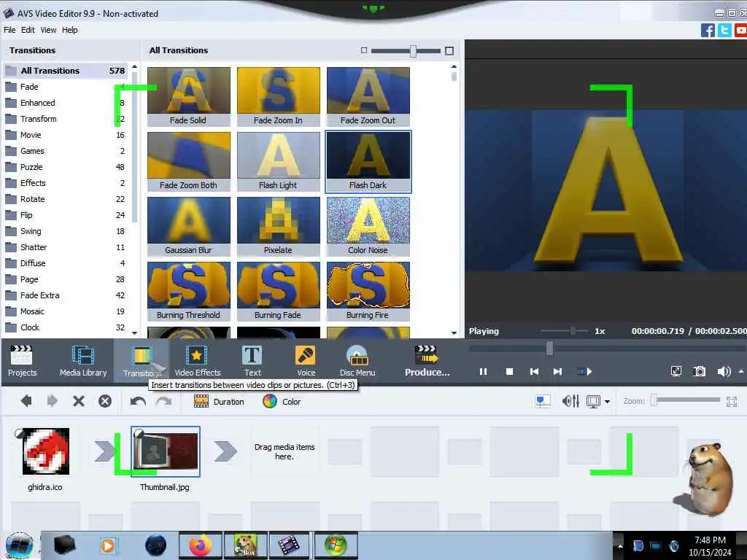This screenshot has width=747, height=560.
Task: Click the circled X delete-all icon
Action: coord(105,402)
